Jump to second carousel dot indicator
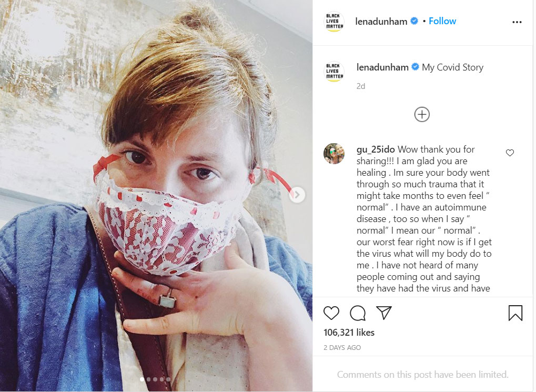536x392 pixels. click(148, 379)
